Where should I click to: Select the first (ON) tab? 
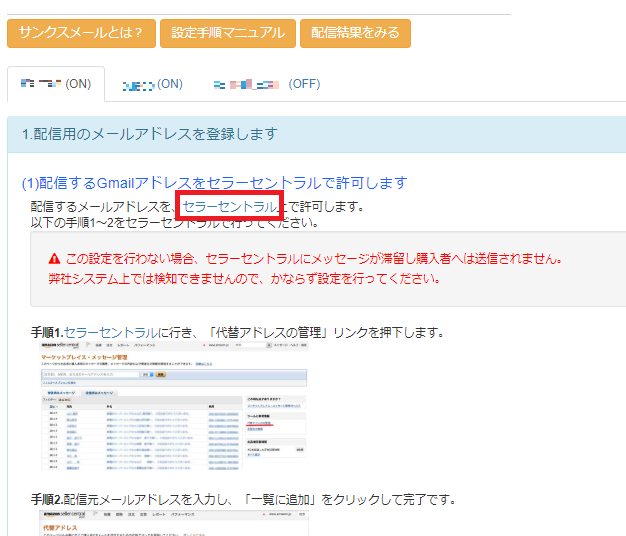56,84
